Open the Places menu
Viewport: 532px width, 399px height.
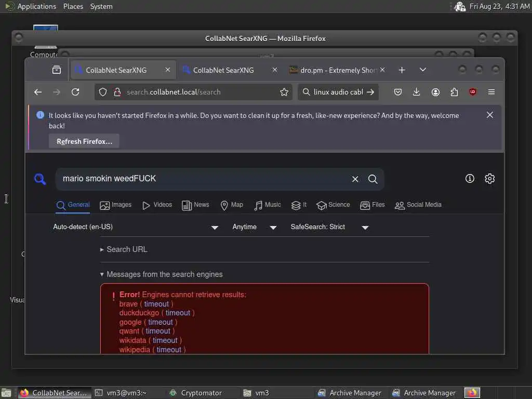73,6
